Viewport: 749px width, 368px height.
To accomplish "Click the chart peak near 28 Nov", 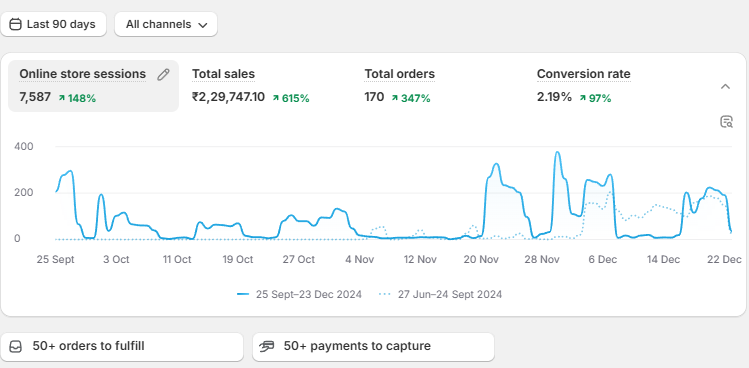I will (x=557, y=153).
